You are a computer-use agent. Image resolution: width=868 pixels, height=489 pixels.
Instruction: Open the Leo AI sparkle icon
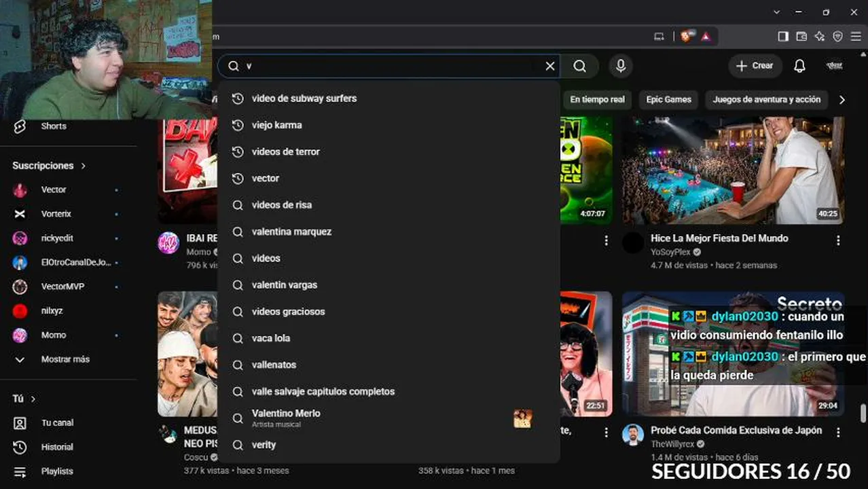820,36
